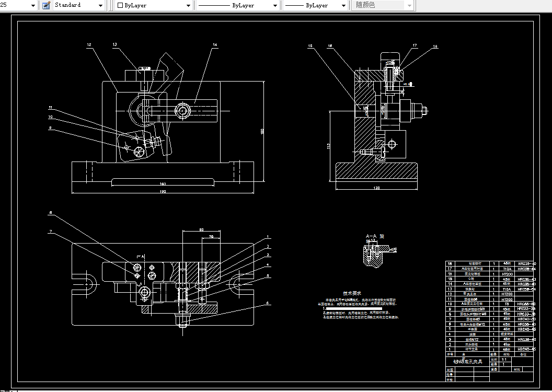Click the 序号 header cell in parts list
This screenshot has width=552, height=392.
pyautogui.click(x=450, y=354)
